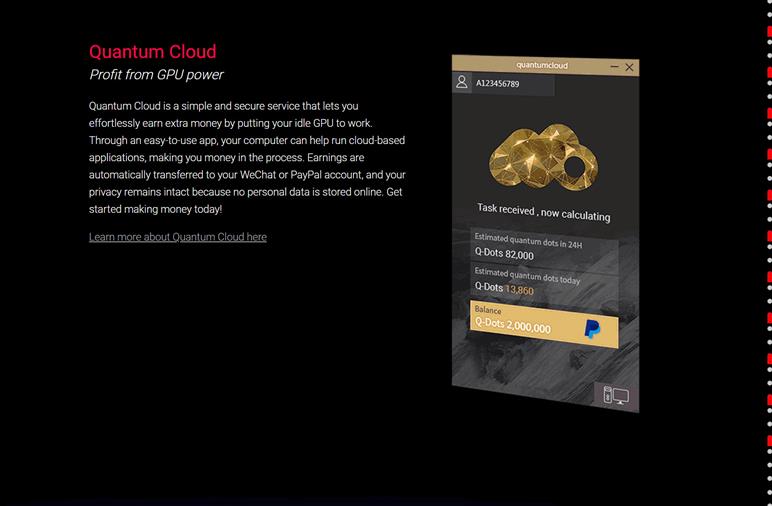Click the PayPal logo in Balance bar
Screen dimensions: 772x506
(592, 329)
